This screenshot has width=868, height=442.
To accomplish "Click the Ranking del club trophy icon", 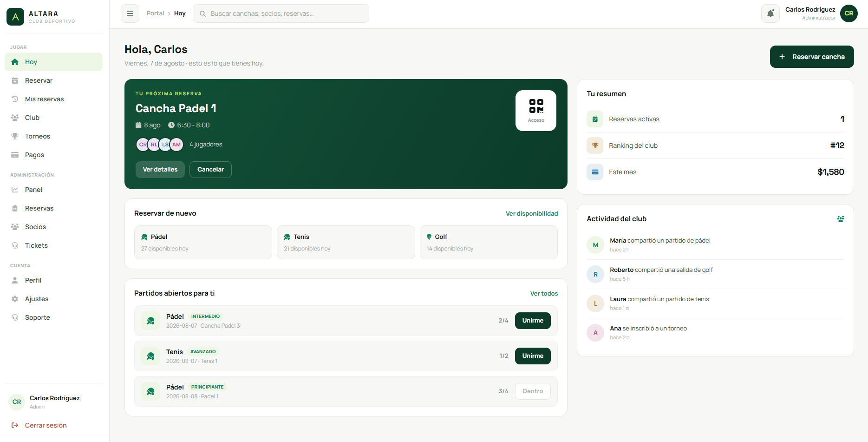I will tap(595, 145).
